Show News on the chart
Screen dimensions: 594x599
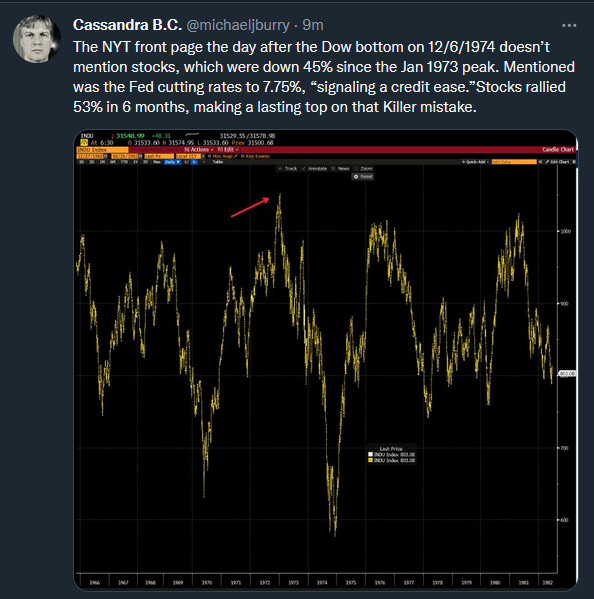(x=340, y=168)
